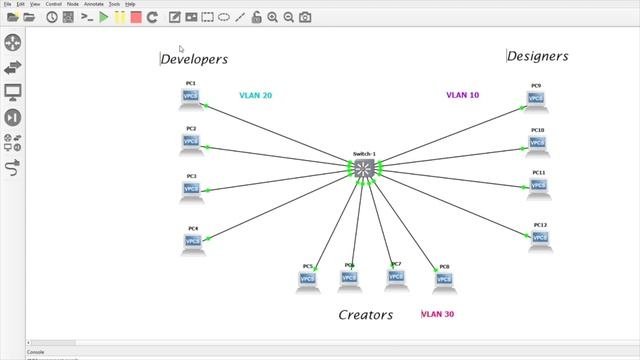Suspend all nodes with yellow pause button

(x=120, y=17)
